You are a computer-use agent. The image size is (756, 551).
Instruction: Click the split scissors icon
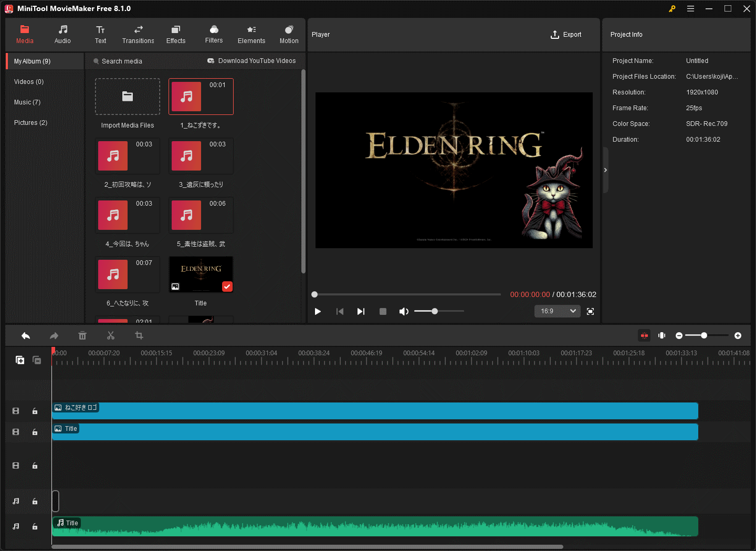(111, 336)
